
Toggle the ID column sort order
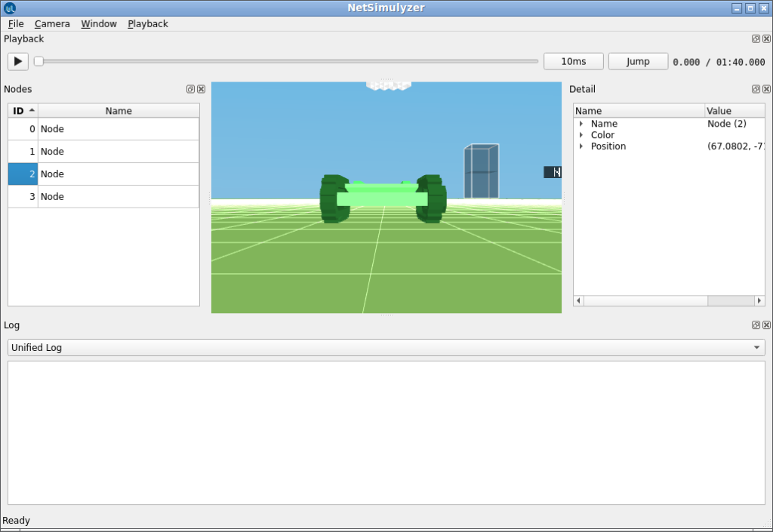tap(22, 110)
